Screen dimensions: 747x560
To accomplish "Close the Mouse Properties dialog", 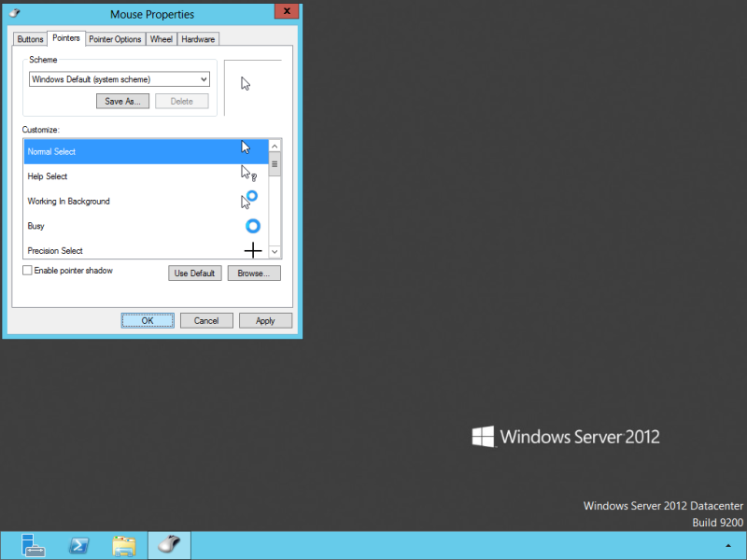I will [287, 11].
